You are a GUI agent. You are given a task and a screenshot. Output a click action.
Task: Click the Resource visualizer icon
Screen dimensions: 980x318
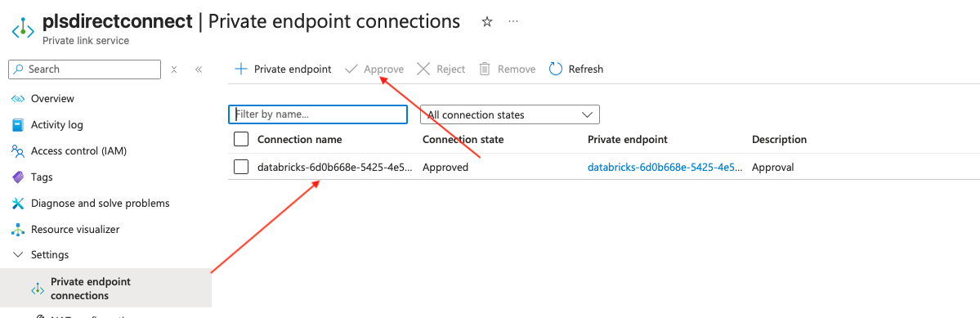(18, 230)
